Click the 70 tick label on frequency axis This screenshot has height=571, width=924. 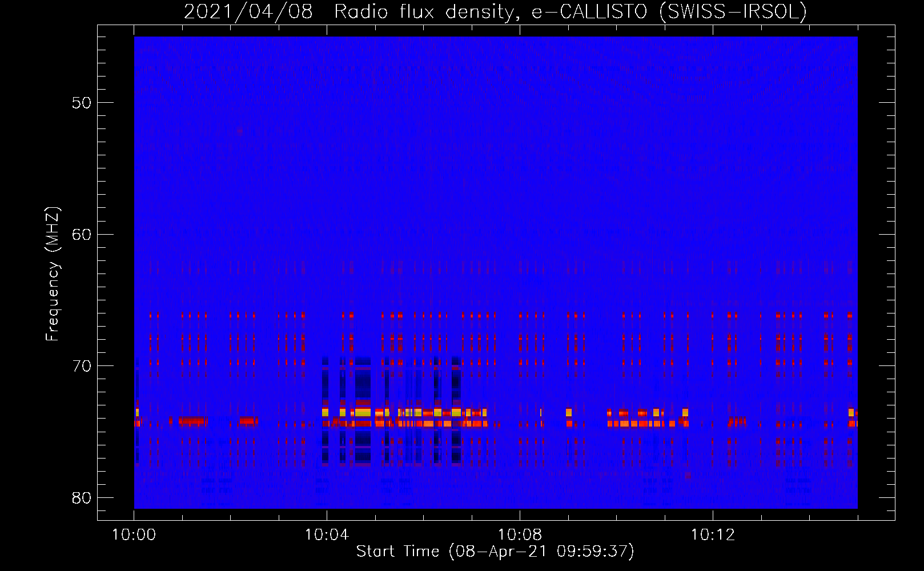pyautogui.click(x=82, y=366)
